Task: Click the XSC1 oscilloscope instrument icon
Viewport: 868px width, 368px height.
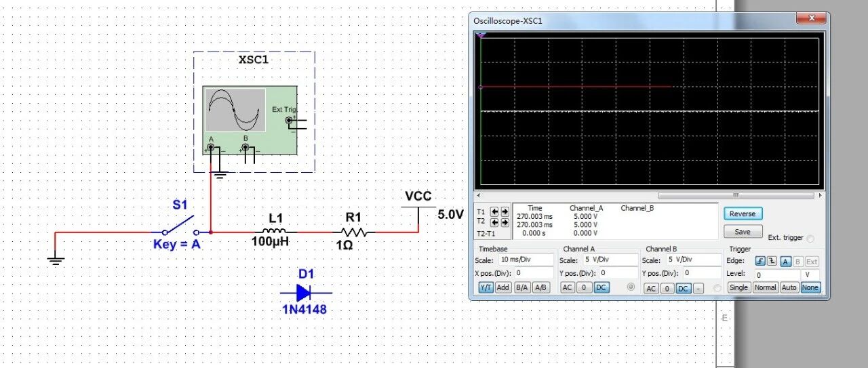Action: pos(249,120)
